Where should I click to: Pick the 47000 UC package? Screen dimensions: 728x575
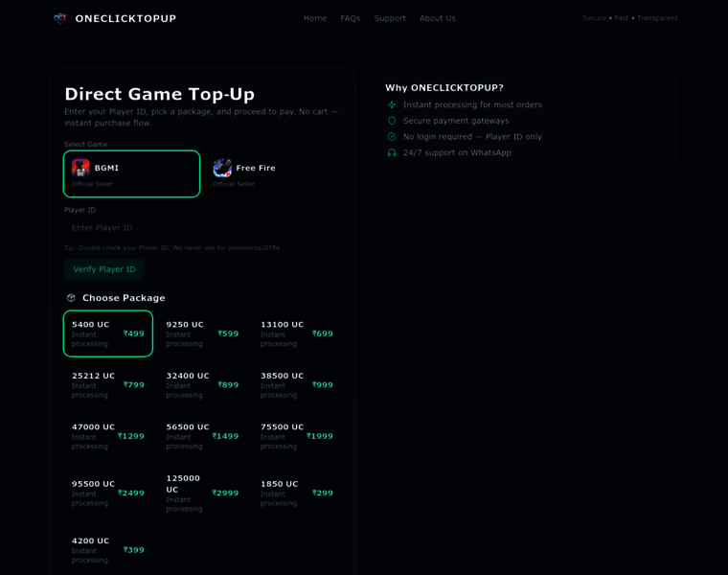[x=108, y=436]
